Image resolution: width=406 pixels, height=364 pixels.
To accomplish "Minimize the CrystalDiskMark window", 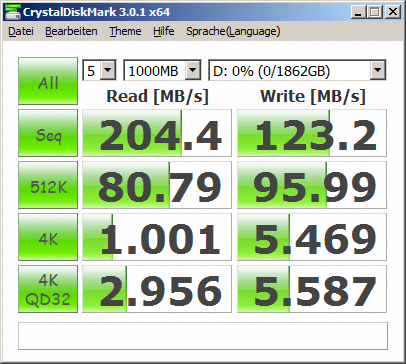I will tap(359, 12).
